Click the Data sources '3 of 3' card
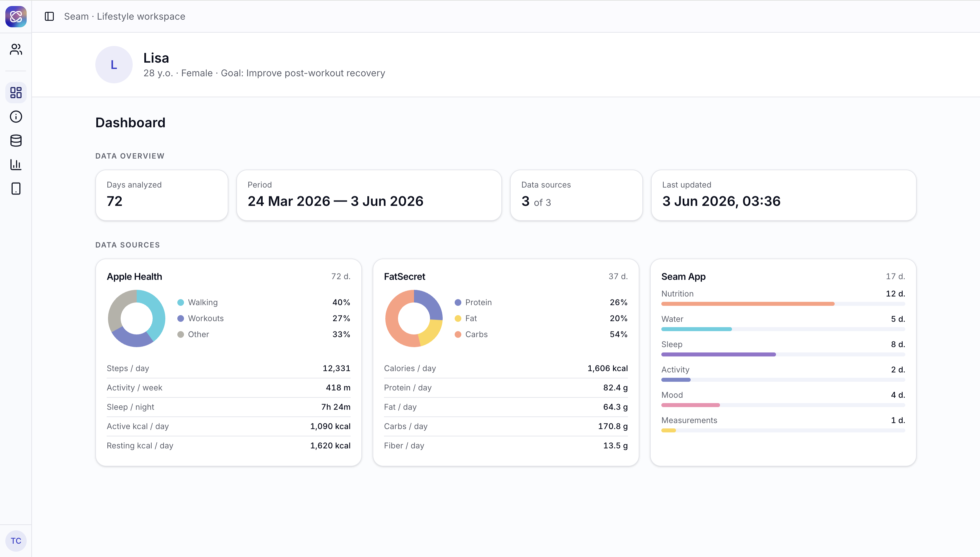980x557 pixels. point(576,195)
